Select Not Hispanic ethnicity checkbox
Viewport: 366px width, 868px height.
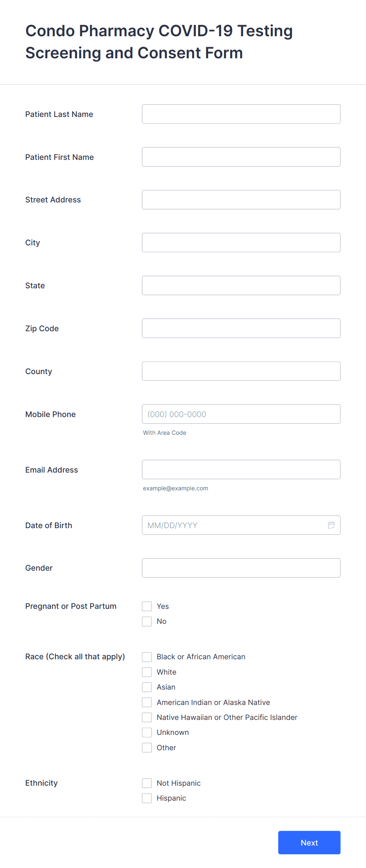[x=147, y=783]
